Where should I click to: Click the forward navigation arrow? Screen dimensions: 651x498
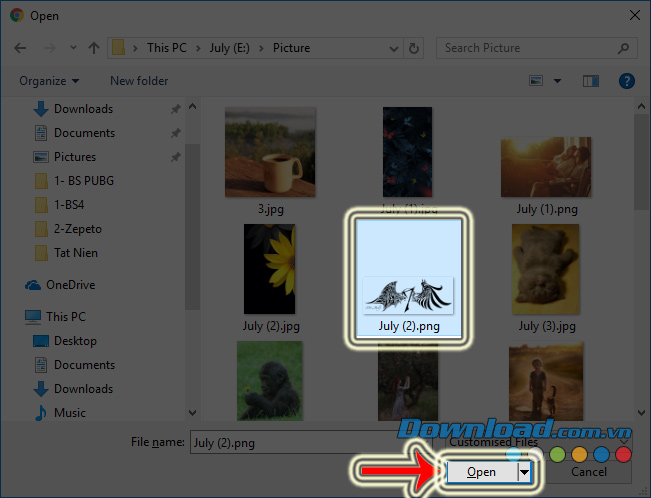50,48
